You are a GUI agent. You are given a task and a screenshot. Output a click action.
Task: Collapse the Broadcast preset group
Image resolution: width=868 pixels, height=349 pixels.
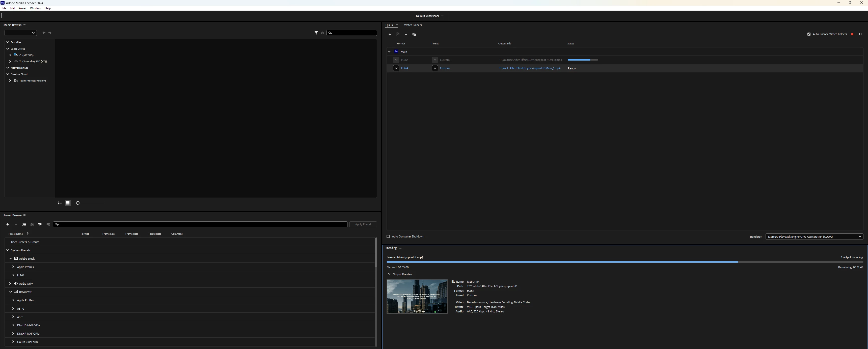click(x=10, y=292)
